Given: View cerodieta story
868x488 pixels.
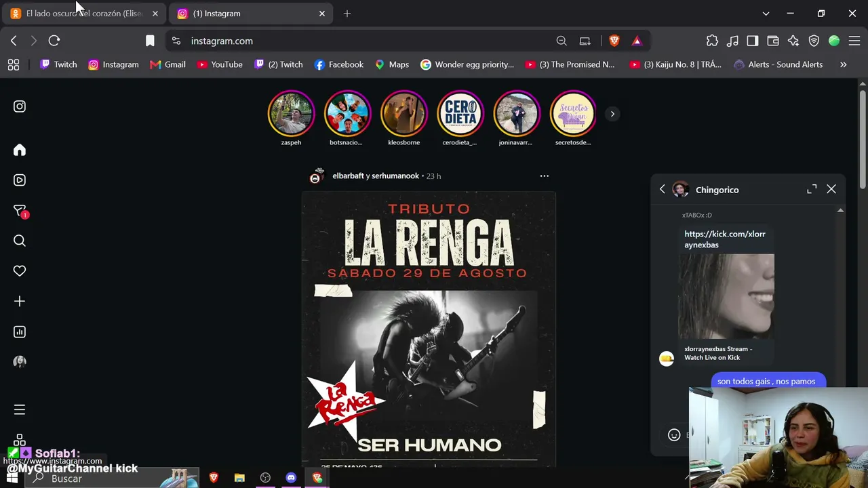Looking at the screenshot, I should (x=460, y=114).
